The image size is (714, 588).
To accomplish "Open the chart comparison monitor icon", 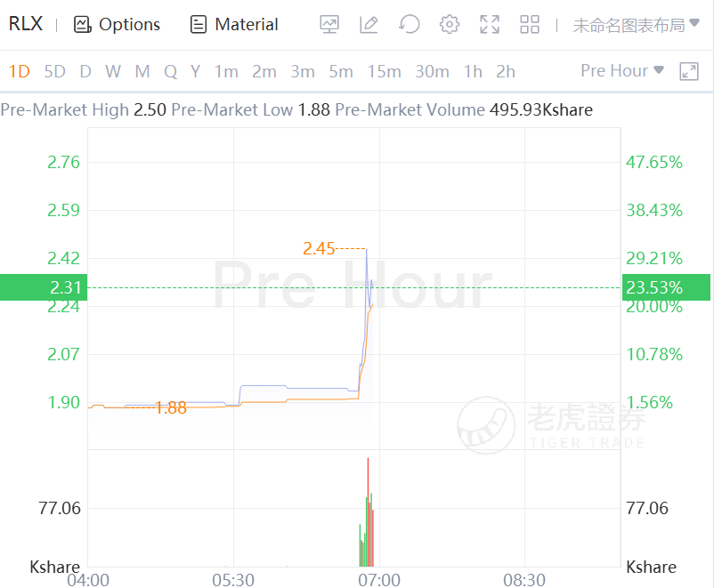I will click(329, 24).
